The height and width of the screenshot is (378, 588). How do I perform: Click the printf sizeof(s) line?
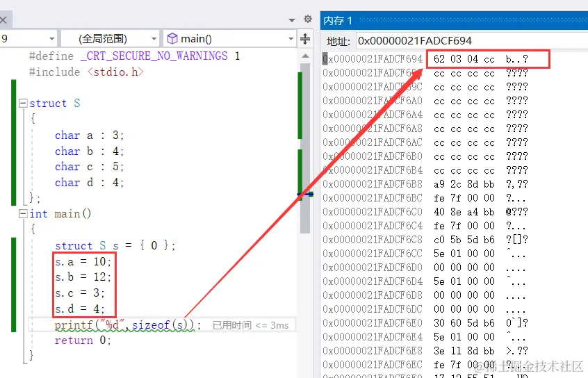point(128,324)
